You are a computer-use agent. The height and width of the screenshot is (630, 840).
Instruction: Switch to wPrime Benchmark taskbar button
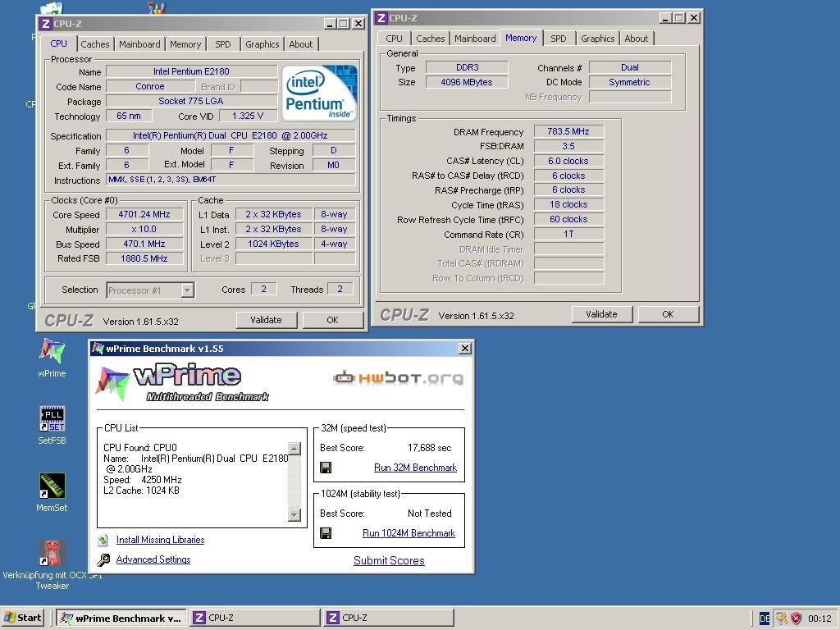point(121,619)
